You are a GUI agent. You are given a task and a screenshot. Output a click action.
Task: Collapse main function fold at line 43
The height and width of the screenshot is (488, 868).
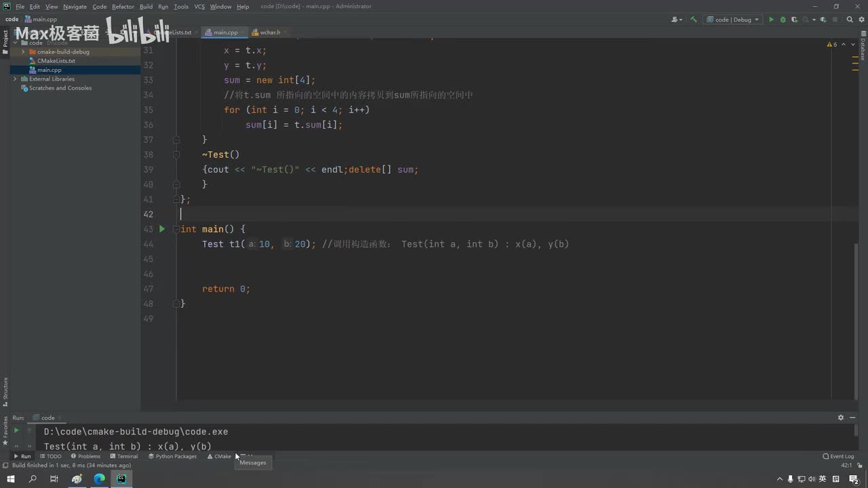tap(176, 229)
